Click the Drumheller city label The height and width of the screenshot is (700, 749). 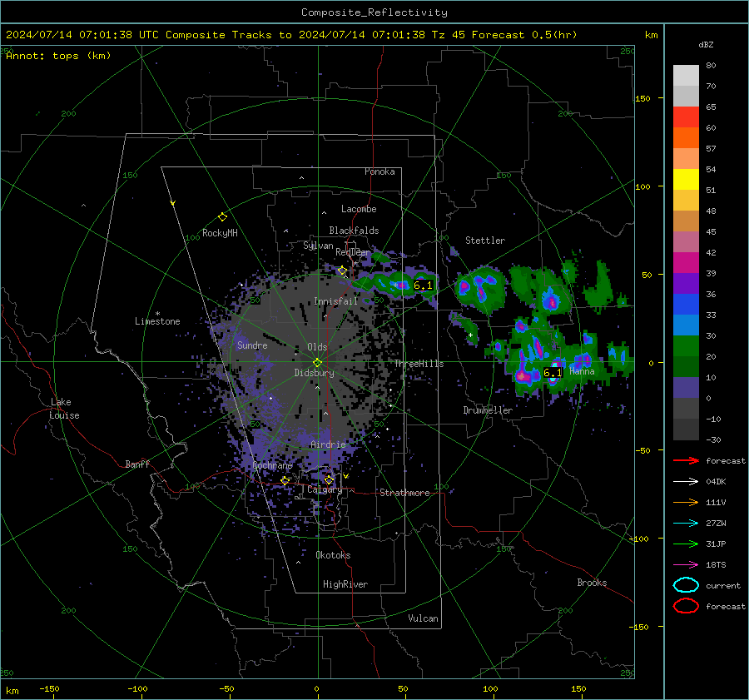488,410
